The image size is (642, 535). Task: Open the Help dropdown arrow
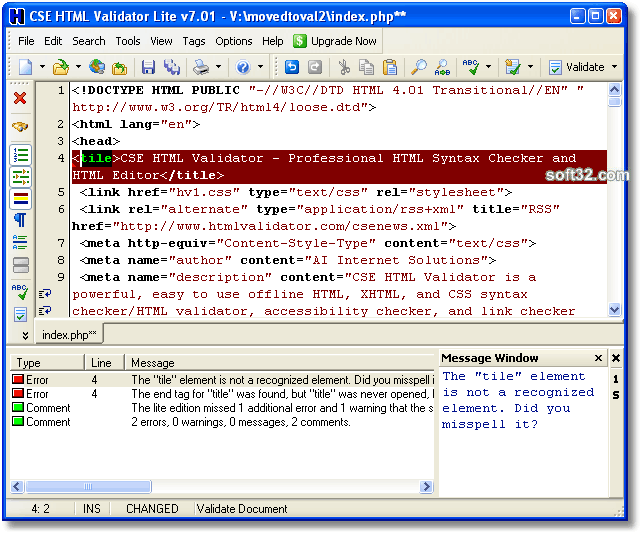[x=260, y=67]
